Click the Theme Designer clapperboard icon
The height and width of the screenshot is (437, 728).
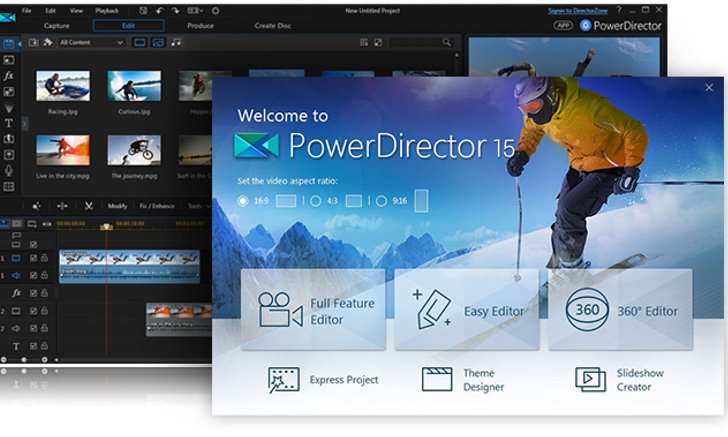coord(437,379)
